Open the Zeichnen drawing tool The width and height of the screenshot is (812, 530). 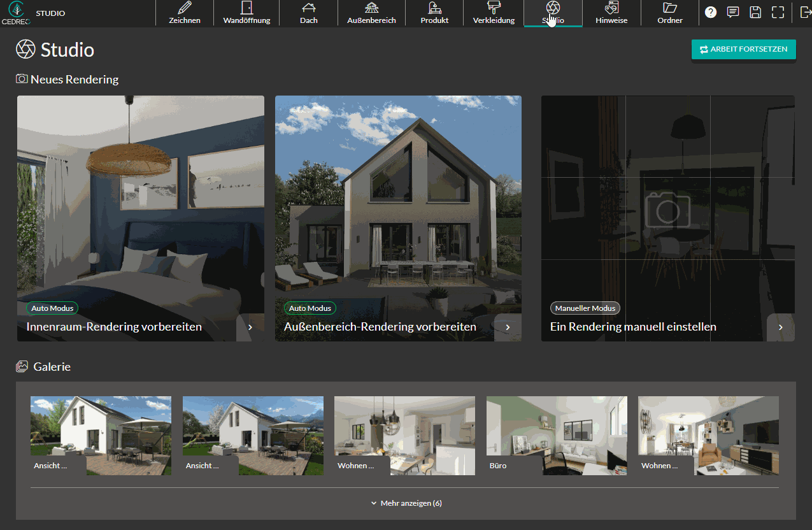185,13
